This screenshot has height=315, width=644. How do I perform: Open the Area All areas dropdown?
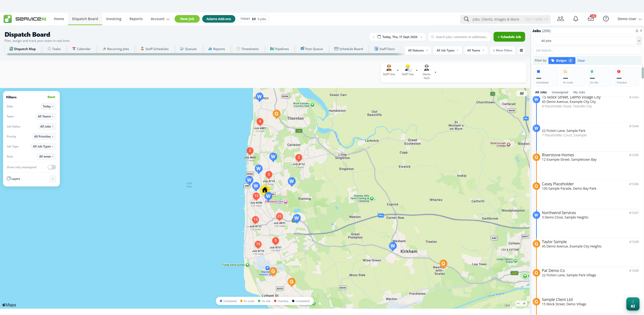46,157
